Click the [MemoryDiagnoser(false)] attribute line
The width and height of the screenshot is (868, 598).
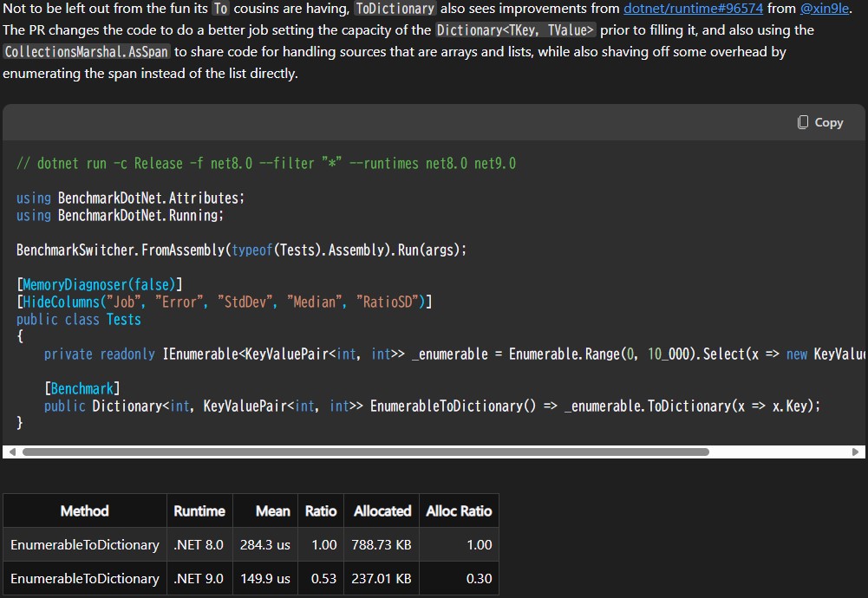100,284
